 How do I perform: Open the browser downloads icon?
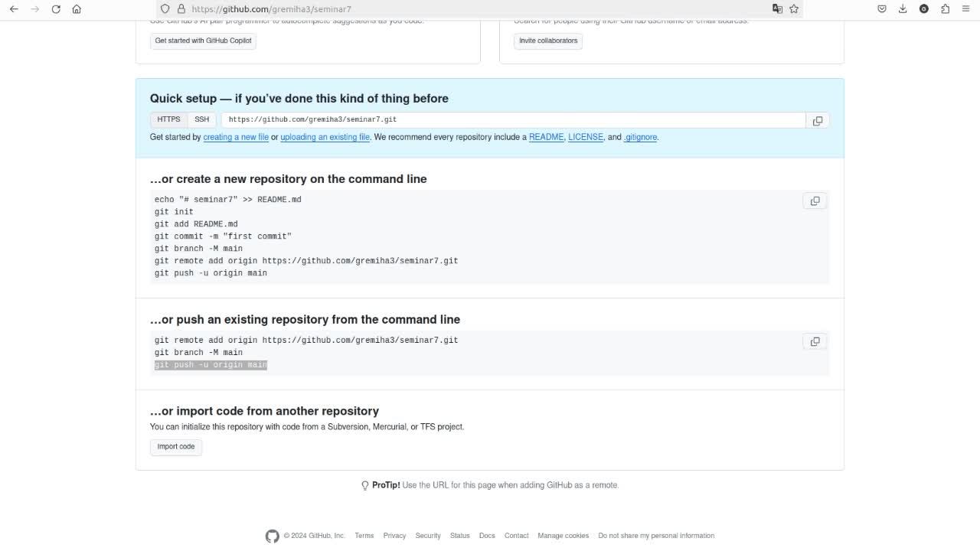click(903, 9)
